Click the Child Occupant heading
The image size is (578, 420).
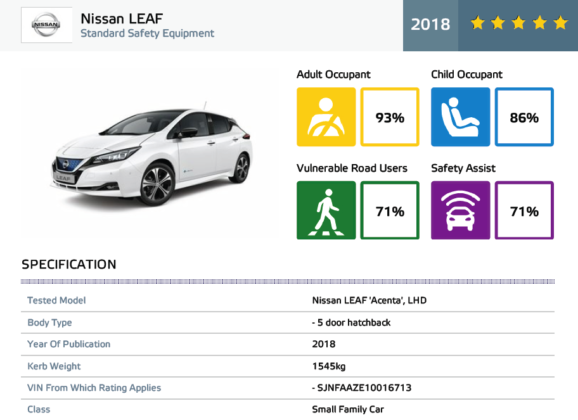point(466,74)
